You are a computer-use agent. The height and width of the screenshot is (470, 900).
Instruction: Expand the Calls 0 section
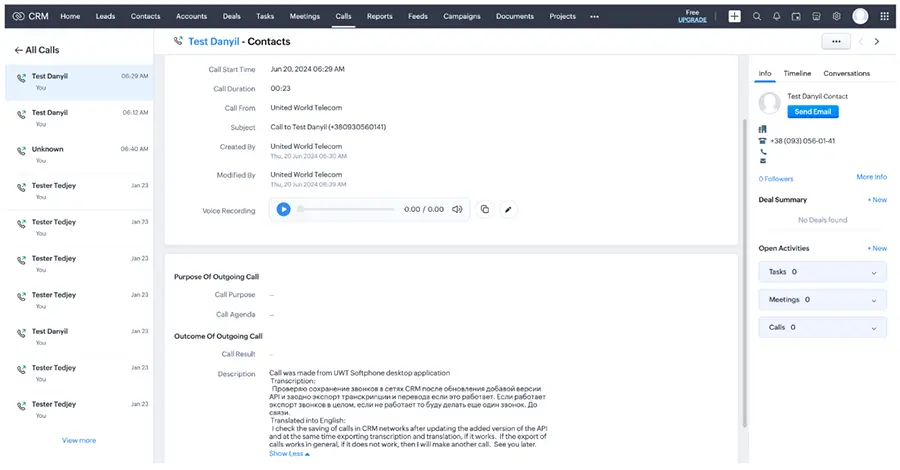click(x=823, y=327)
